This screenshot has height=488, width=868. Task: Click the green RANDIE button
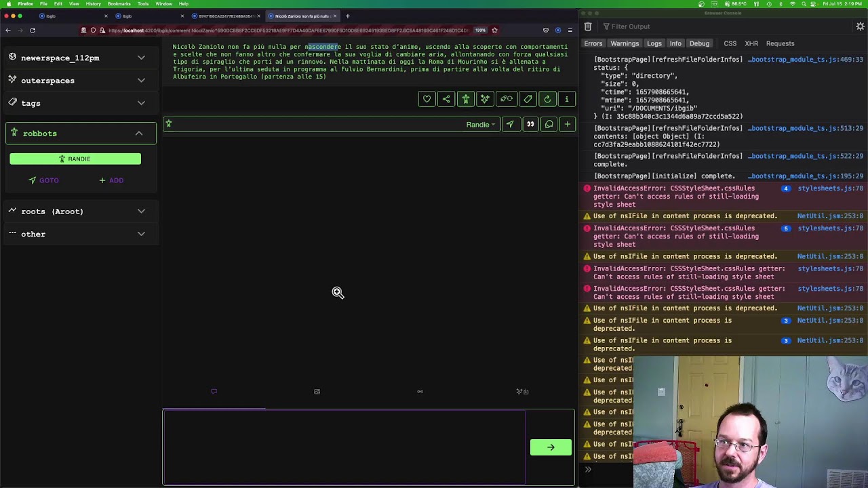click(x=75, y=159)
